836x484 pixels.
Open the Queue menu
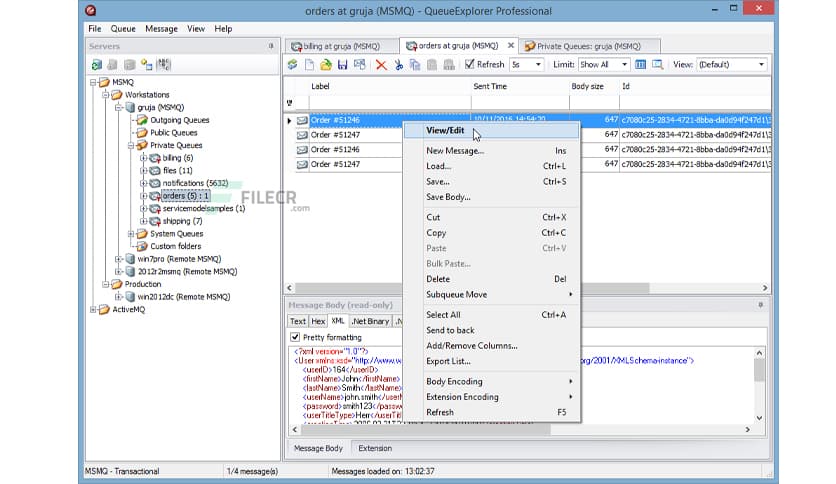123,29
